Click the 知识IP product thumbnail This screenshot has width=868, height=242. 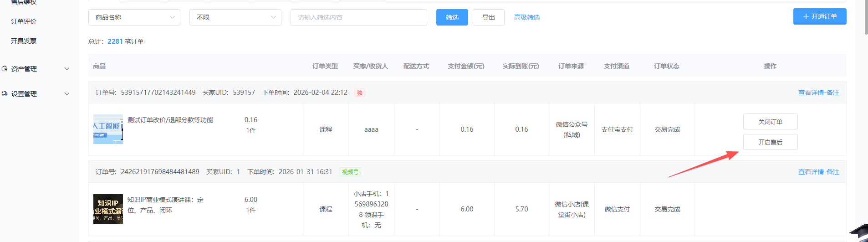click(x=108, y=209)
